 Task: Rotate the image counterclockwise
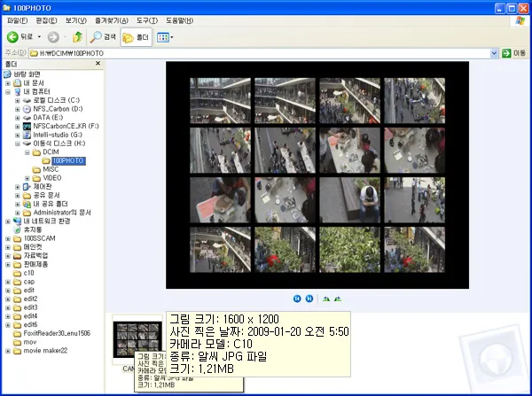coord(337,299)
